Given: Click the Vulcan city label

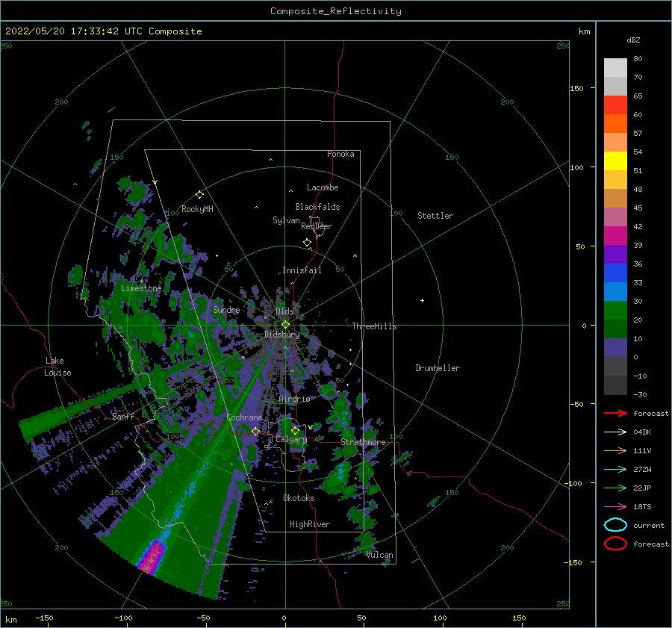Looking at the screenshot, I should coord(379,555).
